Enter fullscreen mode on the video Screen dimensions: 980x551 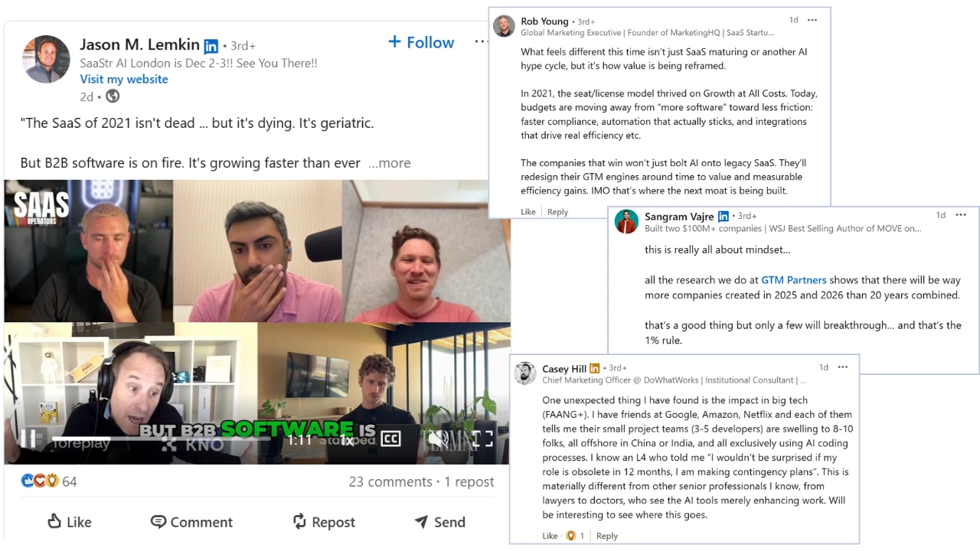click(x=482, y=439)
